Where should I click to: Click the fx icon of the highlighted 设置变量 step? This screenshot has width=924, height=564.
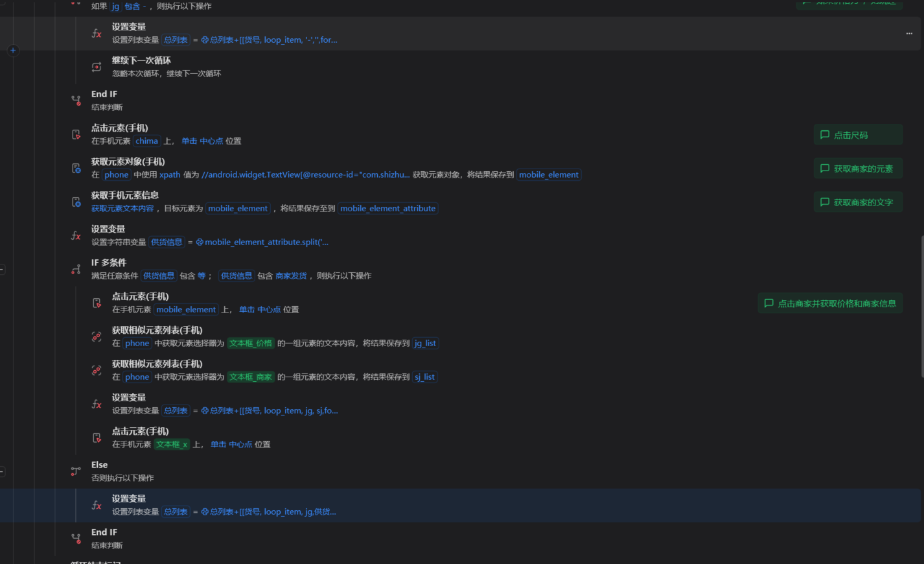pos(97,505)
